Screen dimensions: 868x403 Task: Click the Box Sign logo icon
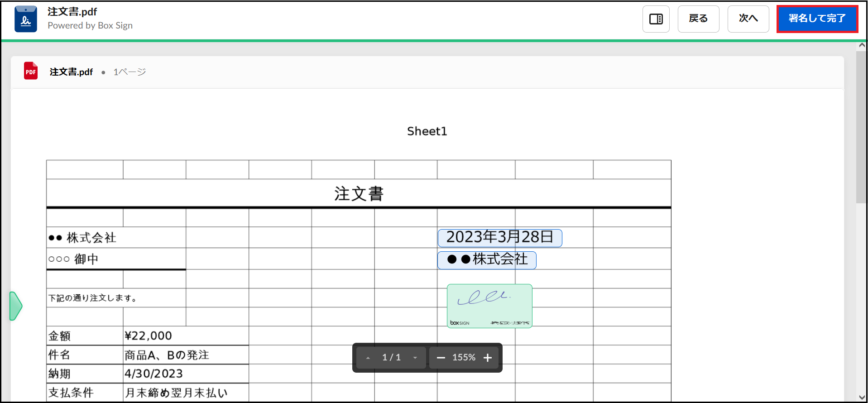click(26, 19)
